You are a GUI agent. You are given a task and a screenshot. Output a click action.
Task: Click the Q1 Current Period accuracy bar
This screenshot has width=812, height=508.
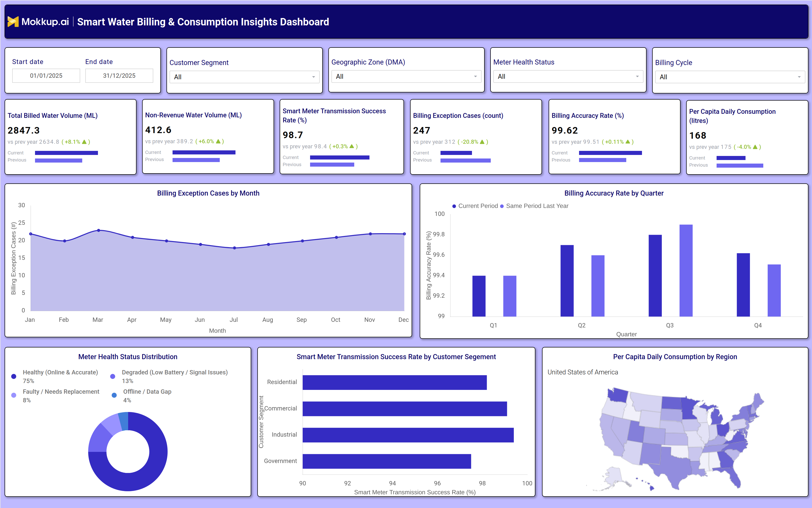(x=479, y=296)
